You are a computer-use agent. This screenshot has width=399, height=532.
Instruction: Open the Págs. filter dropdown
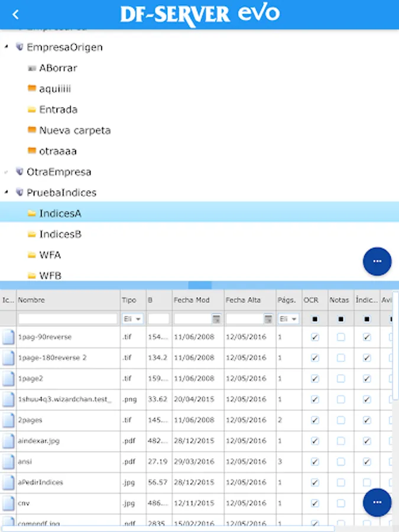[x=288, y=319]
